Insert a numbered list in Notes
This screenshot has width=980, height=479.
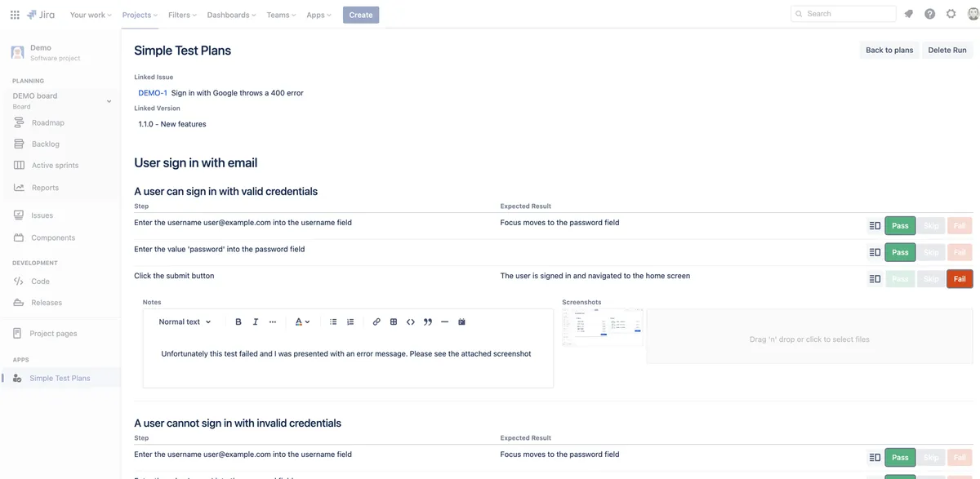click(x=350, y=322)
